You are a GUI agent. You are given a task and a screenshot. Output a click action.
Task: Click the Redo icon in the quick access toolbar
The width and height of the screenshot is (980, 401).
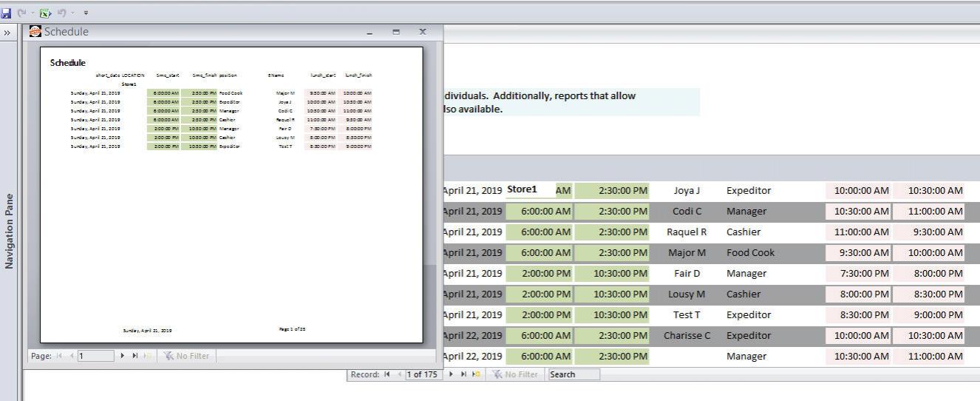[21, 13]
